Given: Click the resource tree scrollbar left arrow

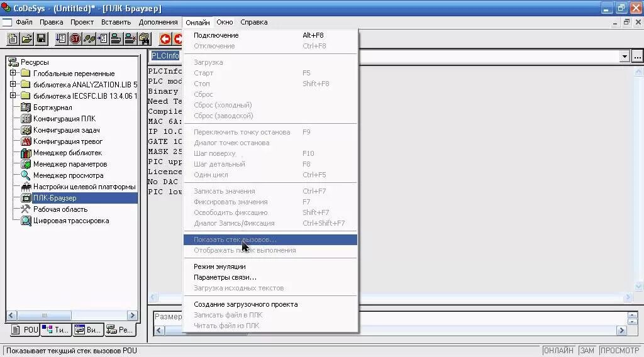Looking at the screenshot, I should 11,316.
